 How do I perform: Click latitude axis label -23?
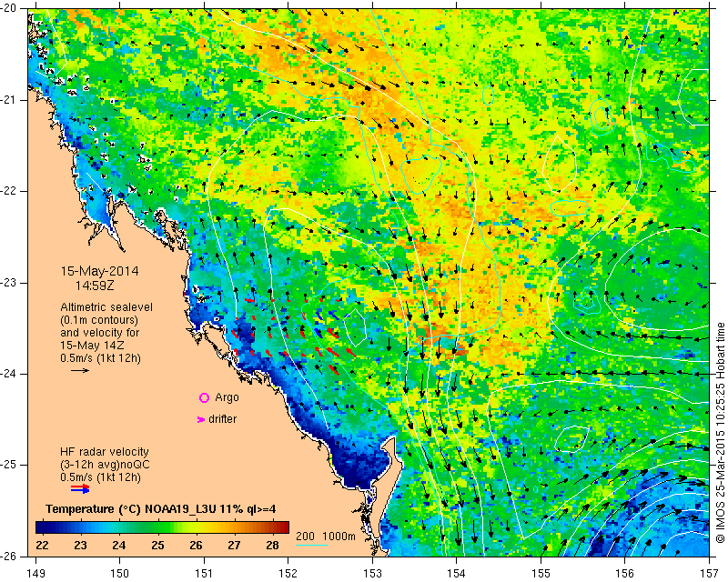coord(9,283)
